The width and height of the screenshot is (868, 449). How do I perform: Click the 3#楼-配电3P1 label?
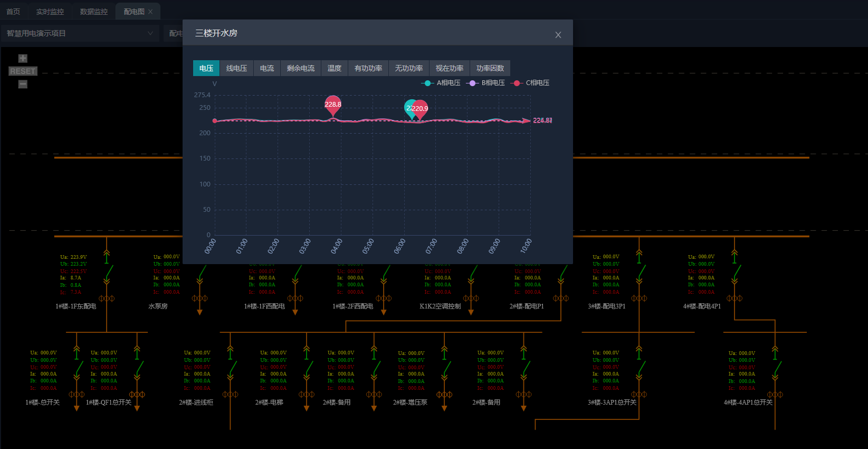[607, 306]
